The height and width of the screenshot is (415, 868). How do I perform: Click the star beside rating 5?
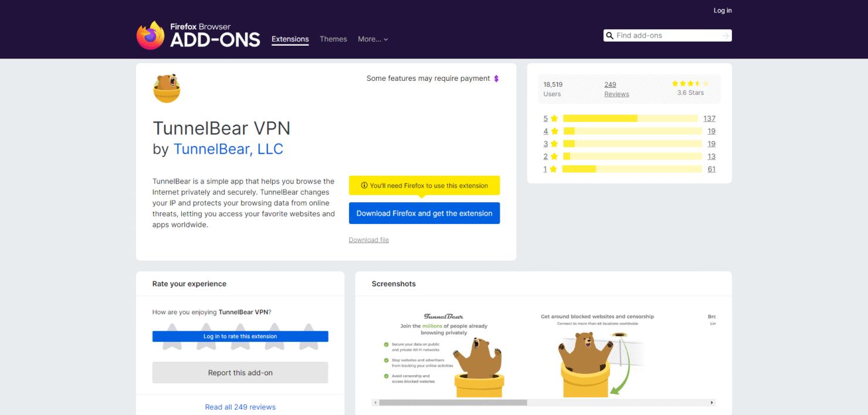pyautogui.click(x=554, y=118)
